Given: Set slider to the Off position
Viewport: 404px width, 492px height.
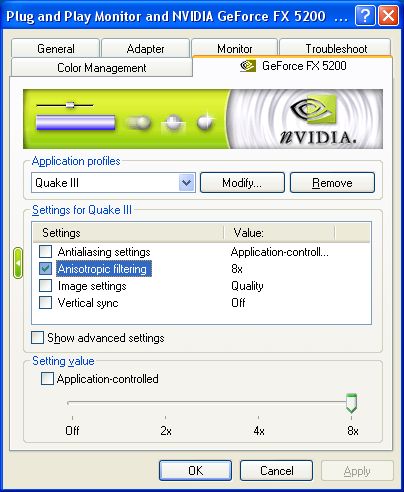Looking at the screenshot, I should point(72,417).
